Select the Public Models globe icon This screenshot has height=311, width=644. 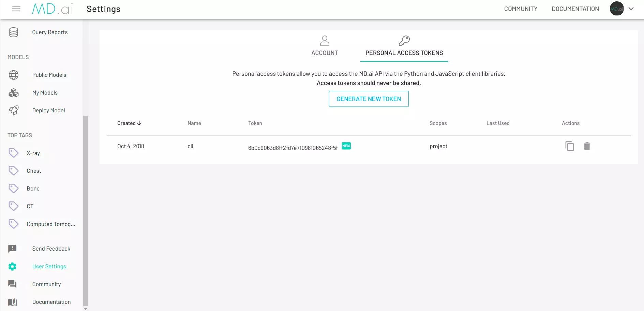tap(13, 75)
